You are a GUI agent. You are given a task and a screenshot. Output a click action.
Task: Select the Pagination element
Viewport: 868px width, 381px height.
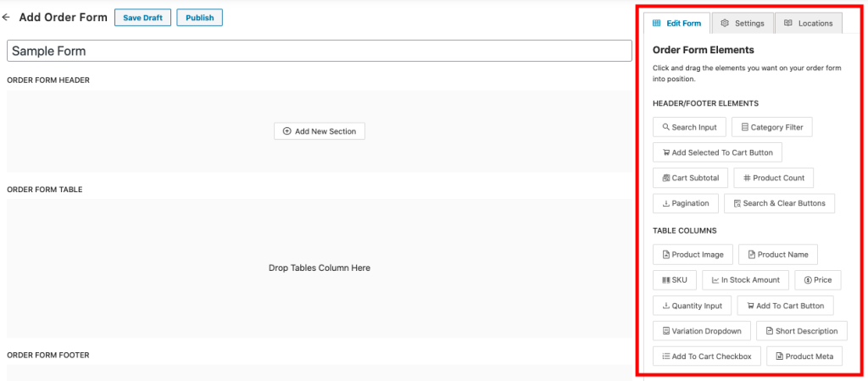click(686, 203)
